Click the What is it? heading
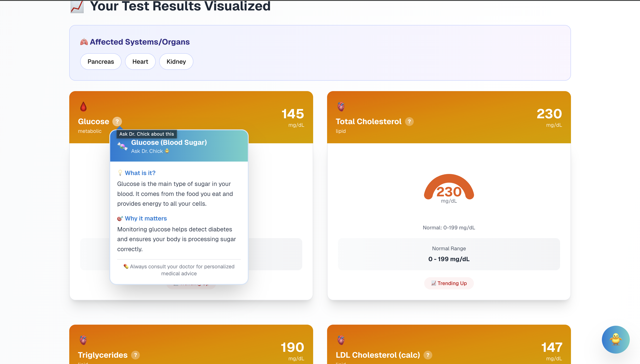This screenshot has width=640, height=364. coord(140,173)
